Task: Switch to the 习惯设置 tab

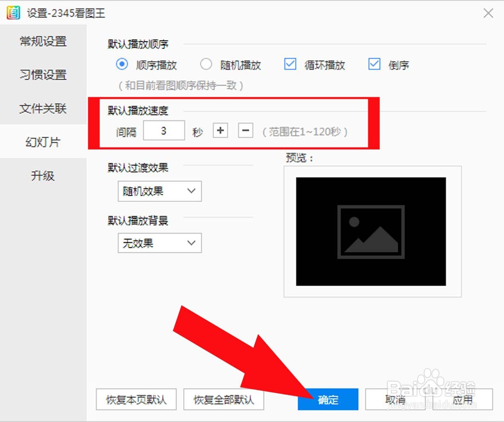Action: click(43, 75)
